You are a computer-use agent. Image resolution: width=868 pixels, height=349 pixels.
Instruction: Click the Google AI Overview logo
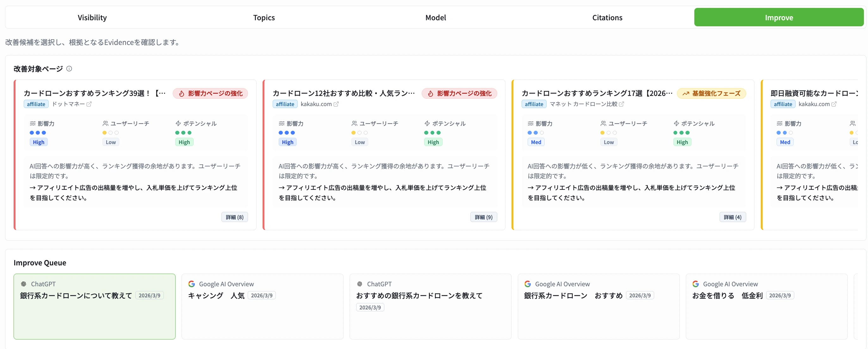tap(192, 283)
